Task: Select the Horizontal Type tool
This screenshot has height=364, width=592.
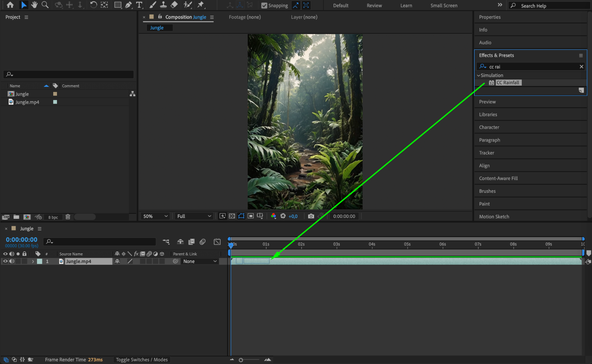Action: point(139,5)
